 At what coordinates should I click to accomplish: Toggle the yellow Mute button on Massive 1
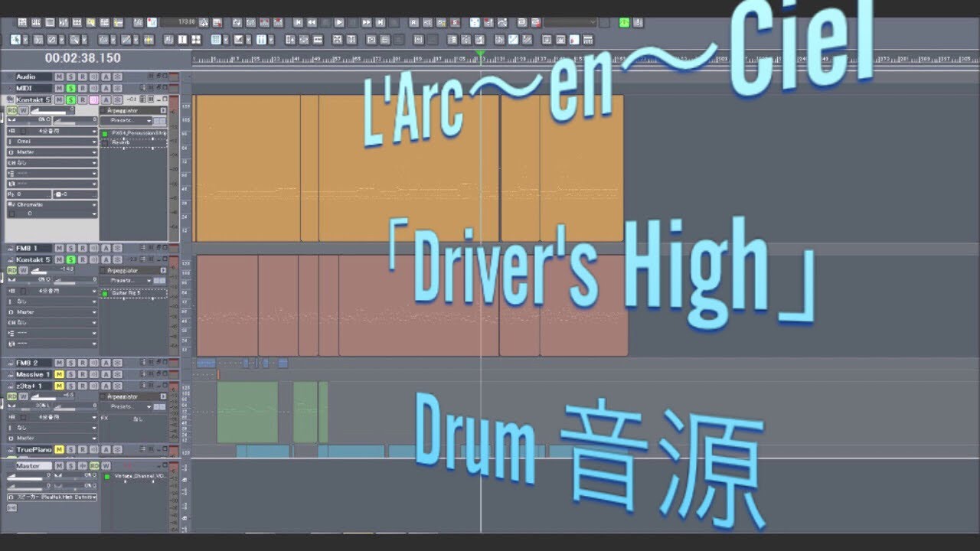[59, 374]
